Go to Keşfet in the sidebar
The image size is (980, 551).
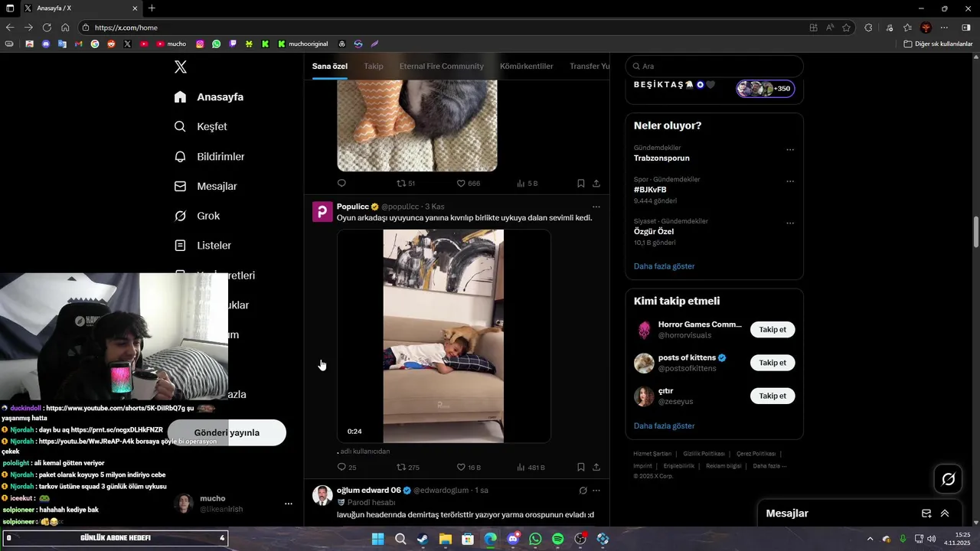pos(201,127)
